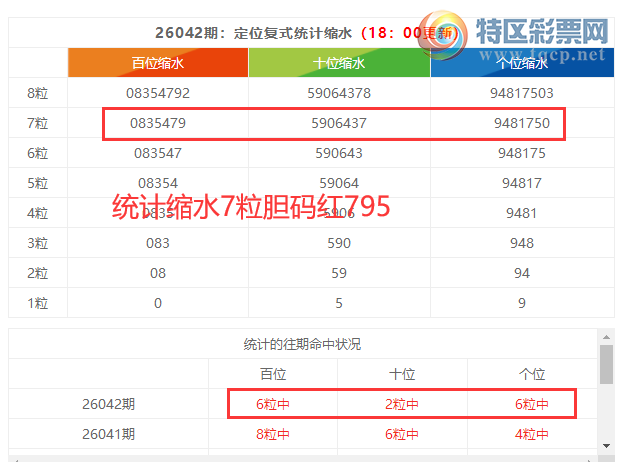Select the cell value 59064

339,183
